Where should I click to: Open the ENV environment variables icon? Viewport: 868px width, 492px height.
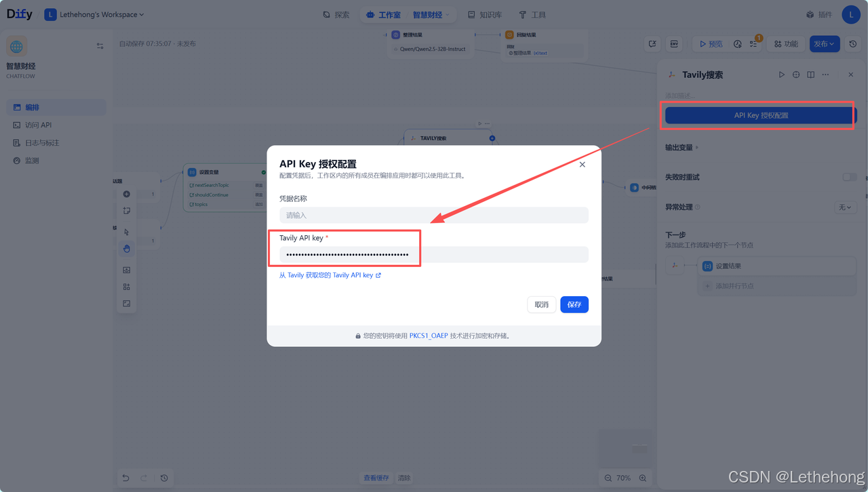pos(674,44)
